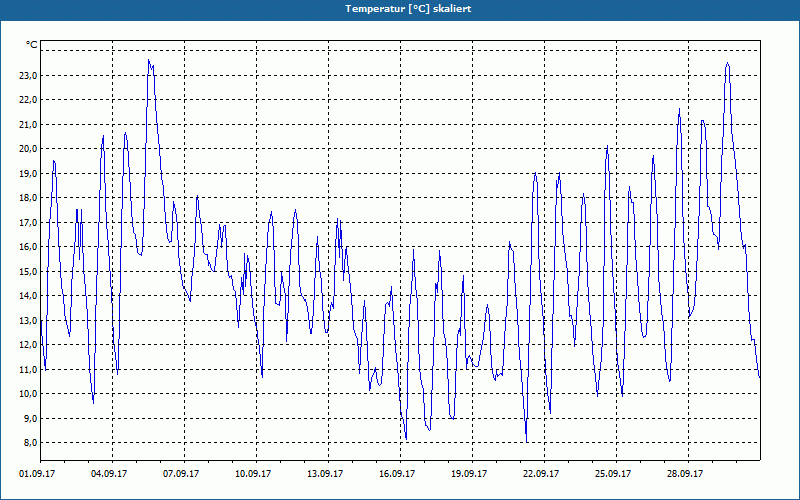This screenshot has width=800, height=500.
Task: Click the 13,0 y-axis label
Action: (x=28, y=320)
